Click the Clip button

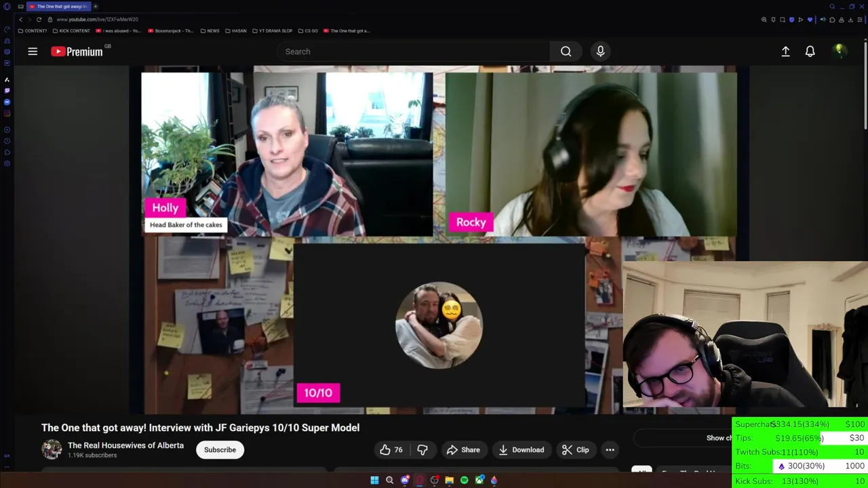coord(576,450)
